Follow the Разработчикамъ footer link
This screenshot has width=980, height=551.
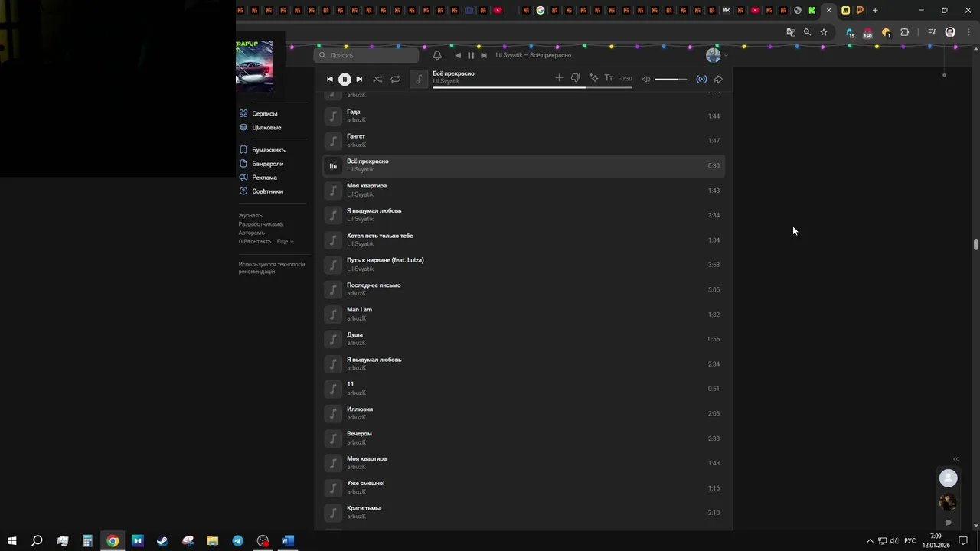coord(260,224)
